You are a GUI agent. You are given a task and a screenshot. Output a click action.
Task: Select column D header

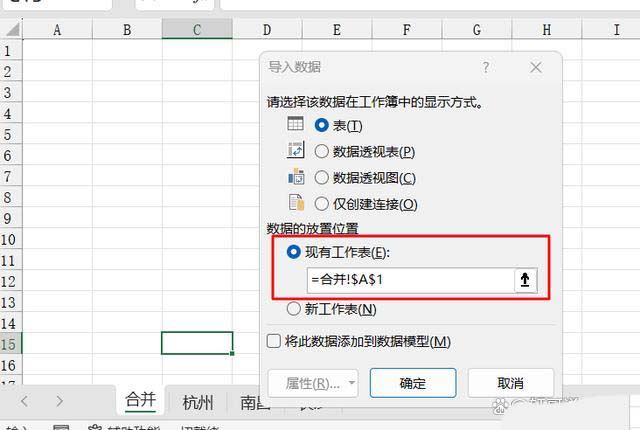(267, 30)
